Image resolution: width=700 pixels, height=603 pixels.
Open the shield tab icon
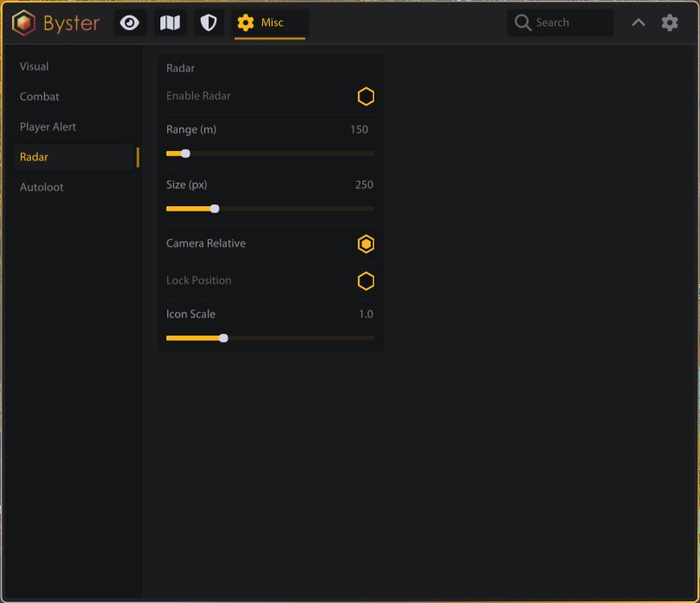209,22
